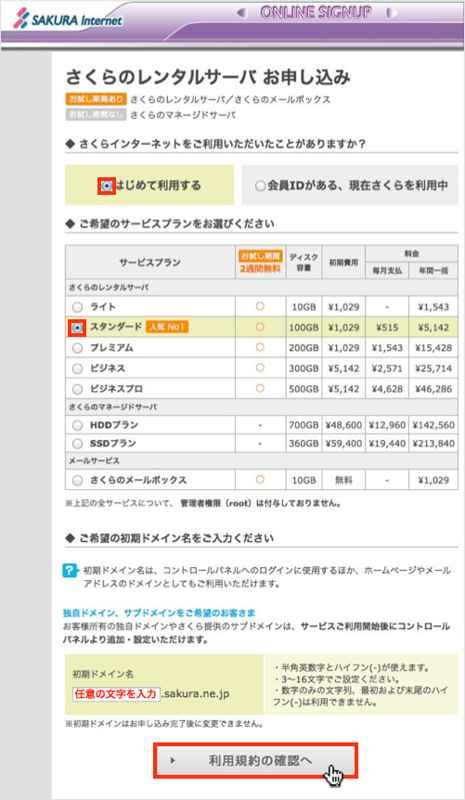The width and height of the screenshot is (465, 800).
Task: Click the 初期ドメイン名 field label
Action: [103, 674]
